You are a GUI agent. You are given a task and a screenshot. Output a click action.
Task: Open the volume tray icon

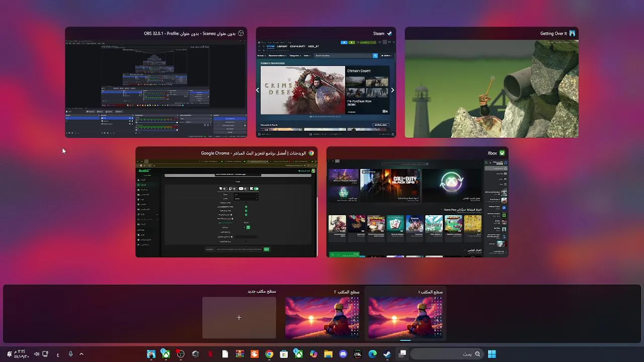coord(36,354)
